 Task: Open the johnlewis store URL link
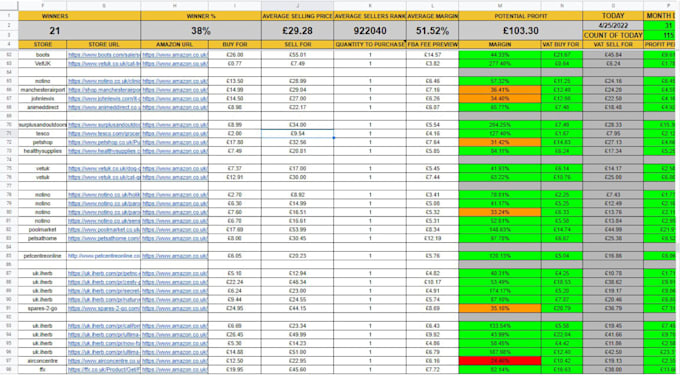click(x=104, y=98)
